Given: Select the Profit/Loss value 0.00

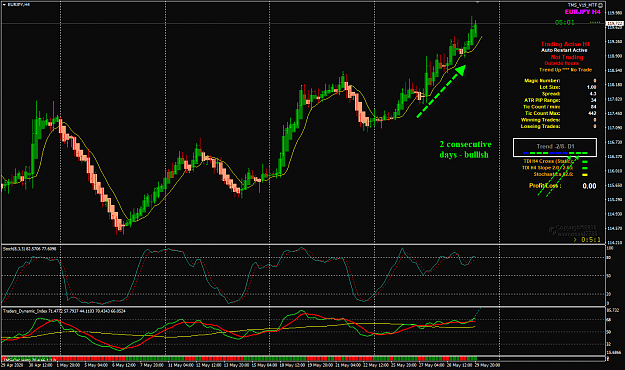Looking at the screenshot, I should [589, 186].
